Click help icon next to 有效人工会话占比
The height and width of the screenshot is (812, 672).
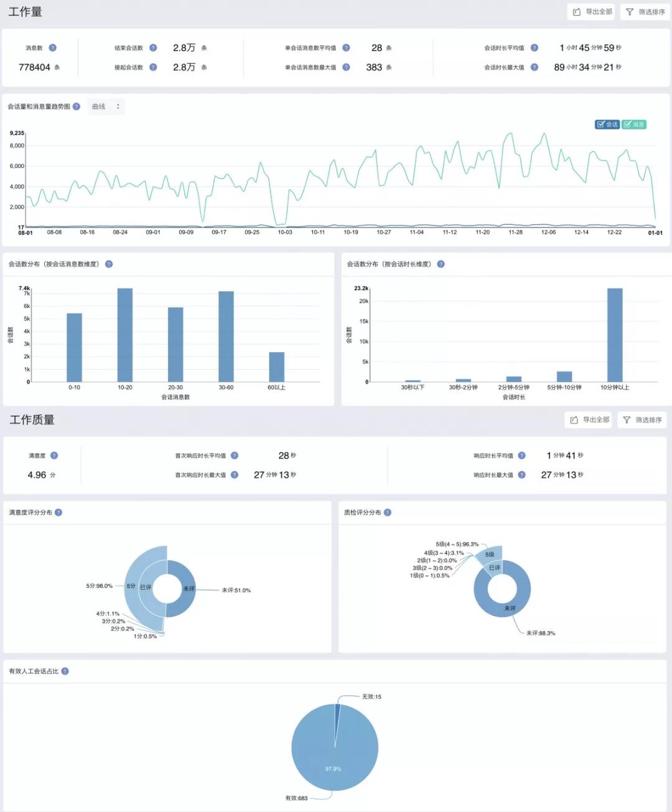(x=65, y=671)
